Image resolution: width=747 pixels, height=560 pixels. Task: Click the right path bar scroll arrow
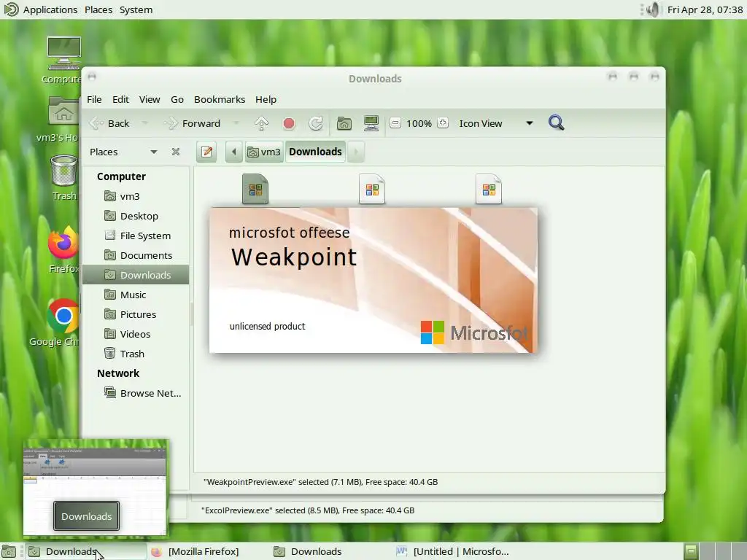(x=356, y=152)
